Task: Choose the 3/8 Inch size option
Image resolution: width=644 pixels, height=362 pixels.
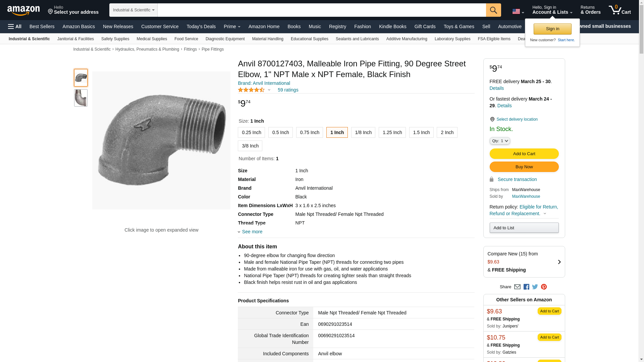Action: coord(250,146)
